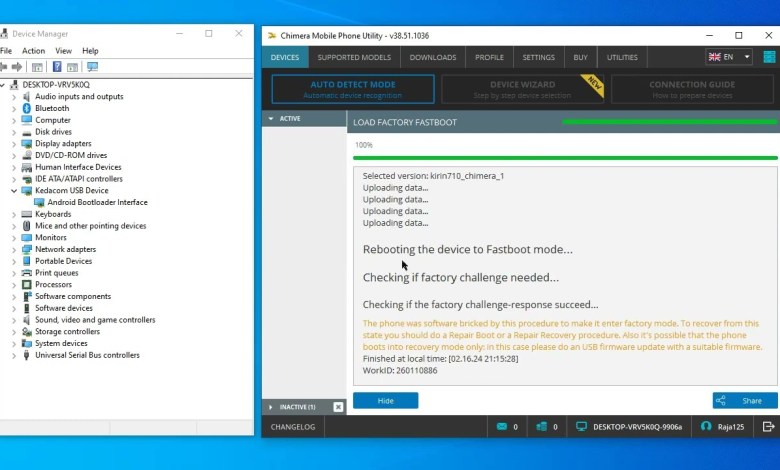Click the Print queues category icon
This screenshot has width=780, height=470.
point(27,273)
